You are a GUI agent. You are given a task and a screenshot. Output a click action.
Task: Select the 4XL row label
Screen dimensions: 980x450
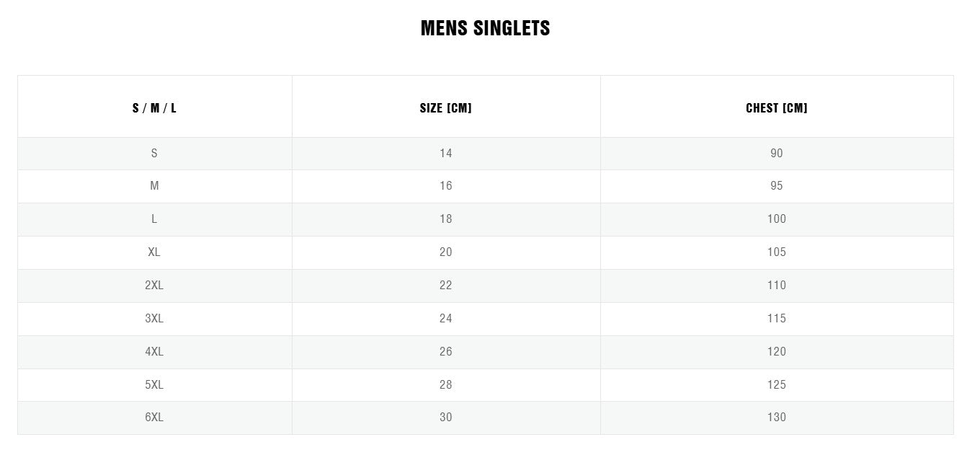[154, 352]
